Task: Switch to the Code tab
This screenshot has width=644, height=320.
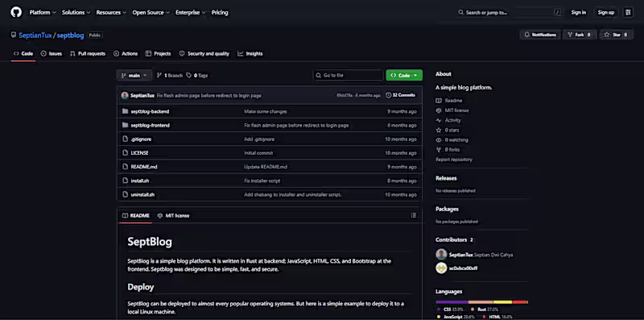Action: (x=23, y=54)
